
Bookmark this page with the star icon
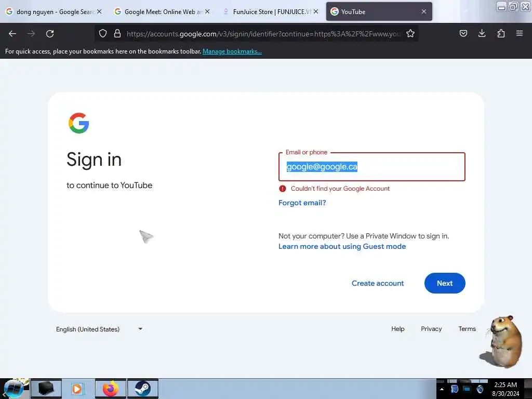click(x=410, y=33)
